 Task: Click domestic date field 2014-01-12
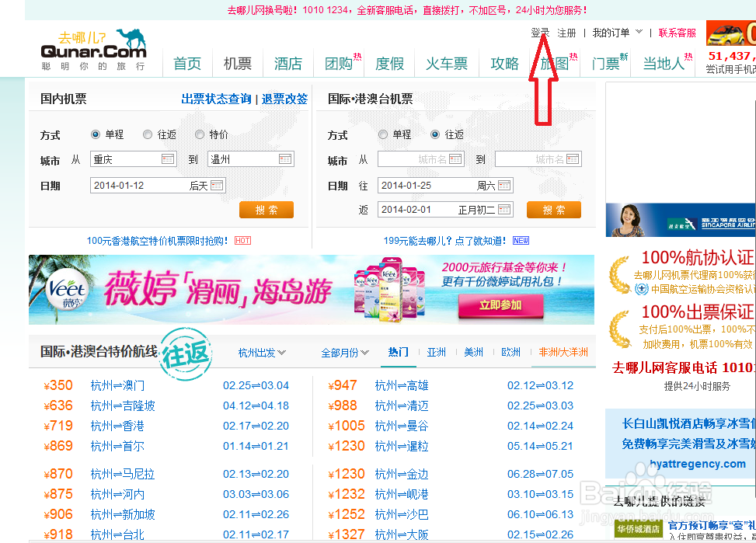(x=158, y=186)
